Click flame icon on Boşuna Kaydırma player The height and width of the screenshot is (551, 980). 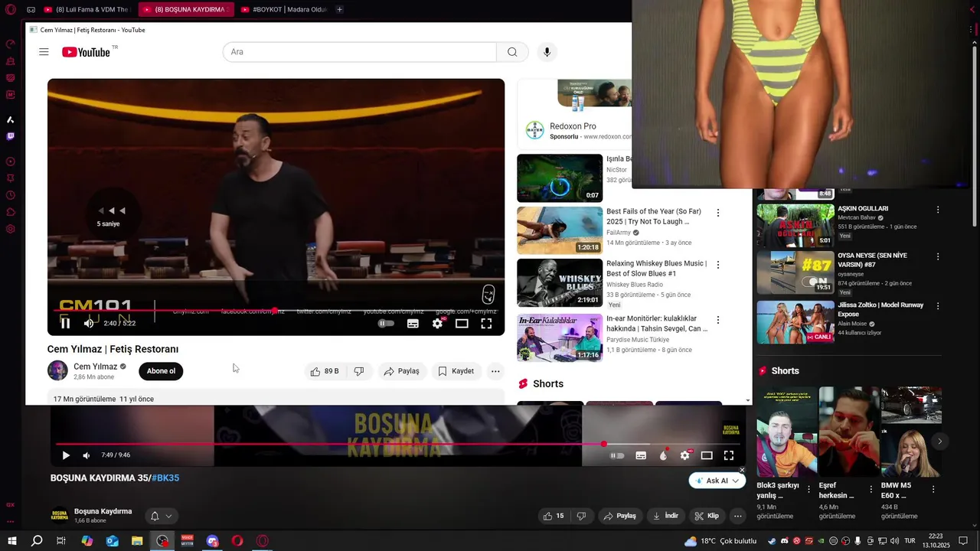[x=663, y=455]
